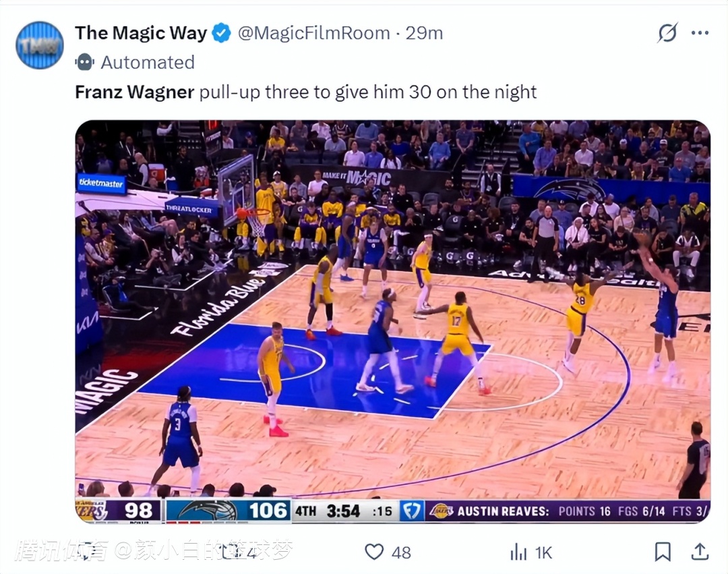View tweet analytics bar chart icon

[x=518, y=552]
